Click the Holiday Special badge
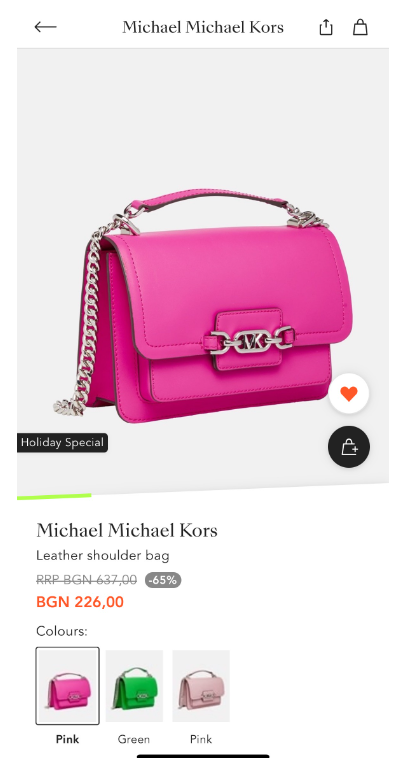409x758 pixels. pos(62,442)
